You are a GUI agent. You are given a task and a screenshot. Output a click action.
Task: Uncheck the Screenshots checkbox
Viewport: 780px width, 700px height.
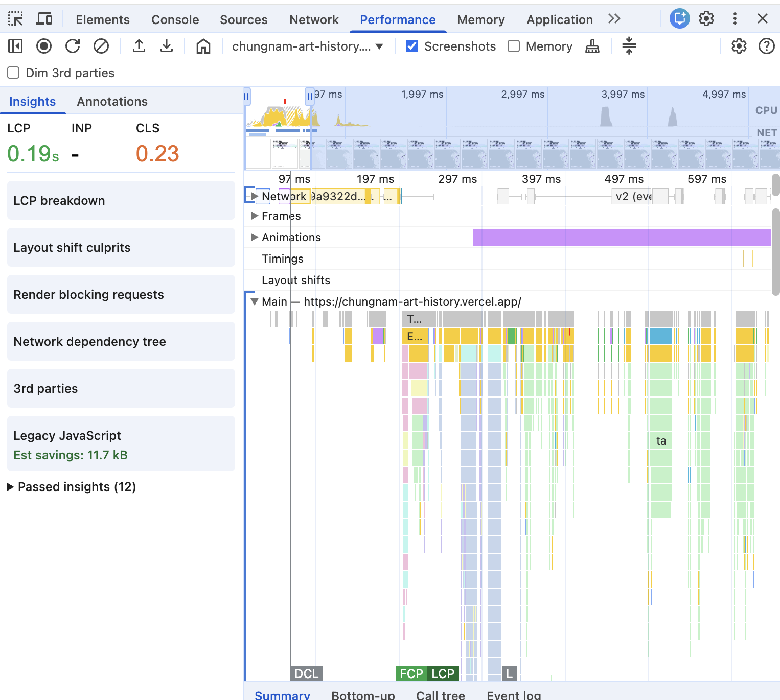(x=412, y=46)
